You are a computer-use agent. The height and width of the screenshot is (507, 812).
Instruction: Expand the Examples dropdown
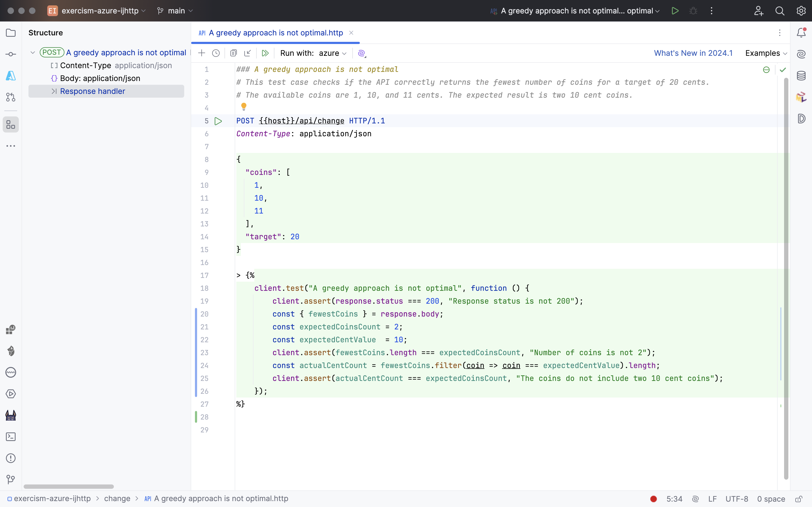[x=766, y=53]
